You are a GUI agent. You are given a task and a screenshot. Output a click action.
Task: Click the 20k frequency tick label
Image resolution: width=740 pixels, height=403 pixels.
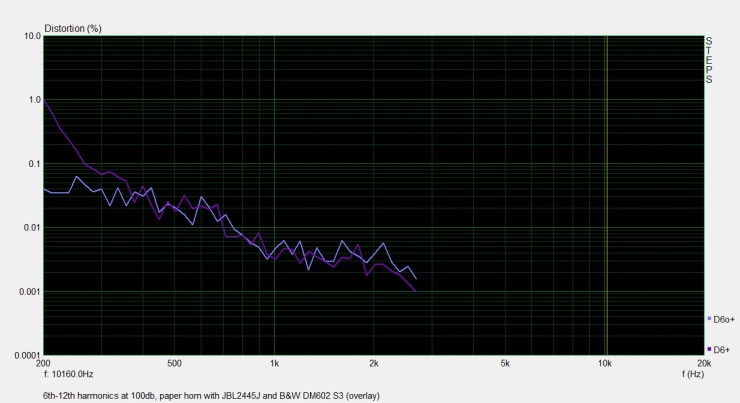[x=704, y=363]
